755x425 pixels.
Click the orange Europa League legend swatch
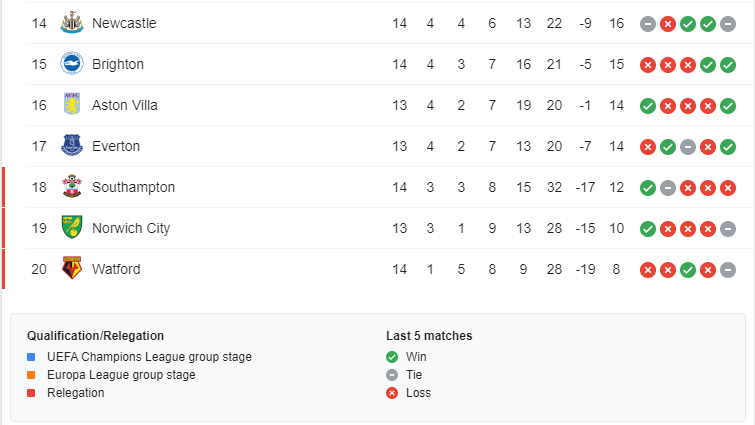pos(32,375)
